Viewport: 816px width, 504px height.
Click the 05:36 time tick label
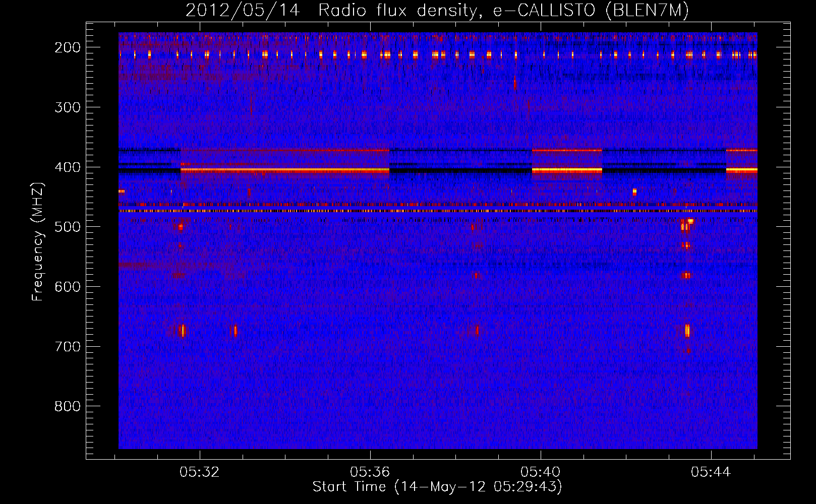coord(370,472)
